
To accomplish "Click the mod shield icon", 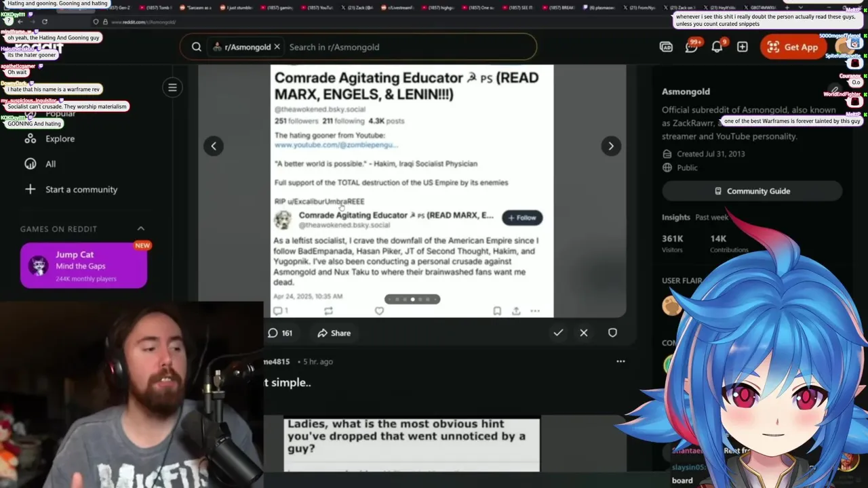I will 612,333.
